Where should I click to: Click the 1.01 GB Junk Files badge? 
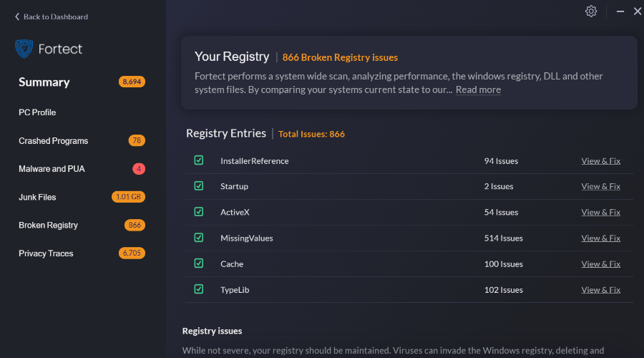pyautogui.click(x=128, y=197)
